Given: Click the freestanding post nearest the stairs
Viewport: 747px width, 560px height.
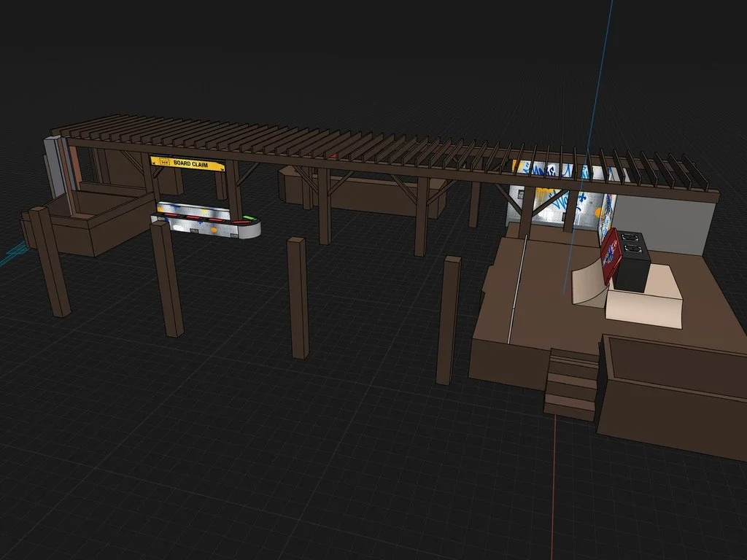Looking at the screenshot, I should pyautogui.click(x=449, y=320).
